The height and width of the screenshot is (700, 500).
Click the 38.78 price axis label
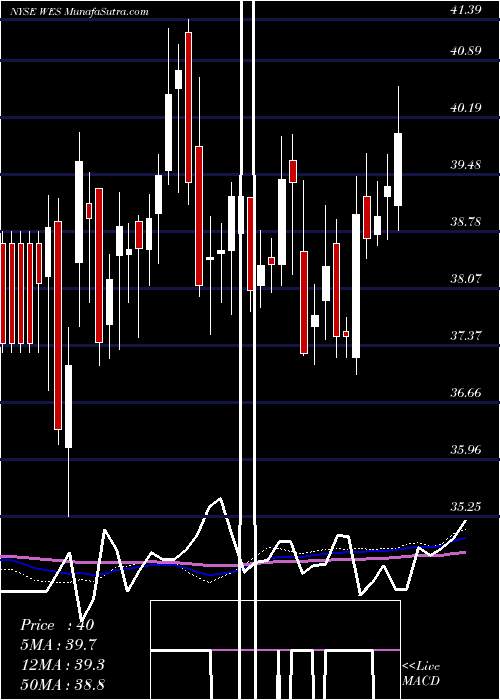pos(466,221)
